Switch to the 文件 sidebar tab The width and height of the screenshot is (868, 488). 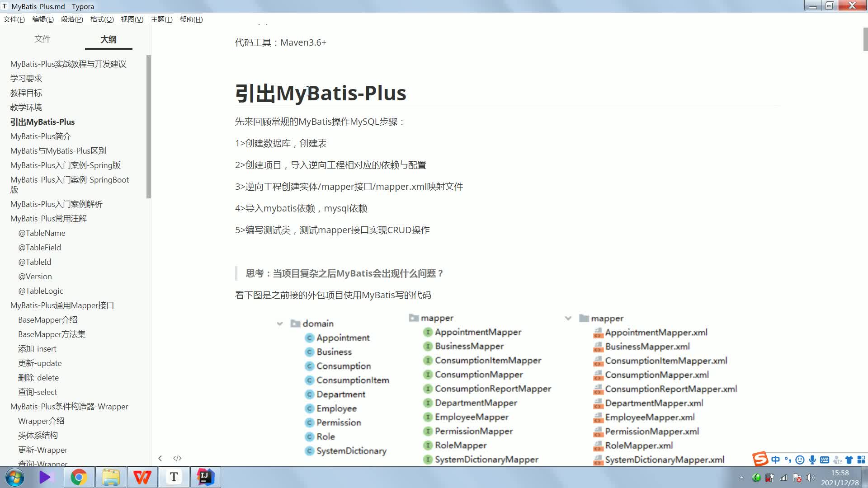click(42, 39)
